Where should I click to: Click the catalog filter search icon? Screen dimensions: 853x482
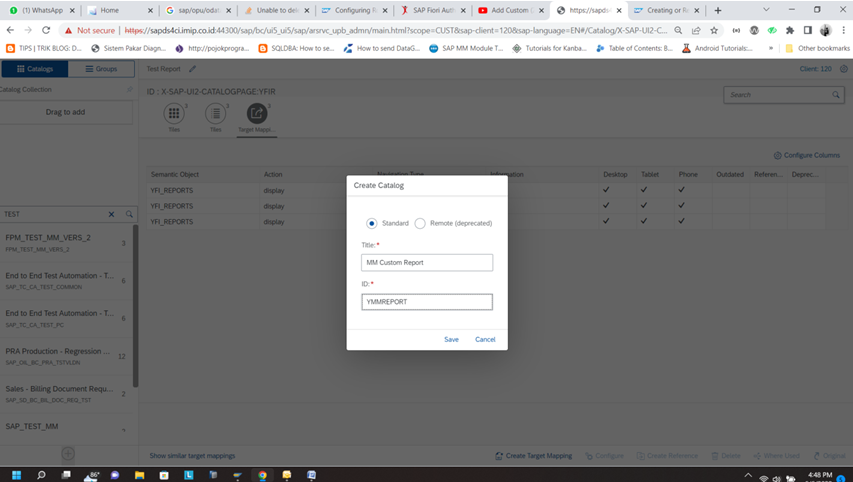[129, 214]
